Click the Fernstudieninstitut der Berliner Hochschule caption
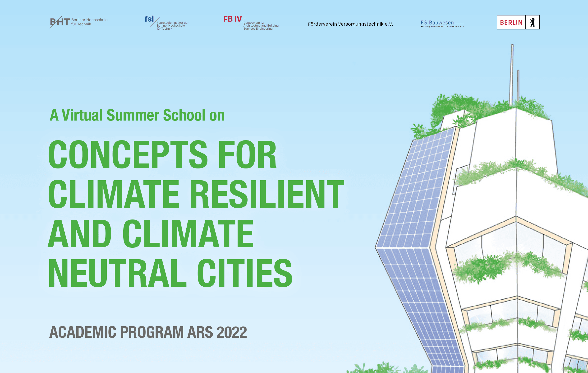Viewport: 588px width, 373px height. pyautogui.click(x=172, y=26)
